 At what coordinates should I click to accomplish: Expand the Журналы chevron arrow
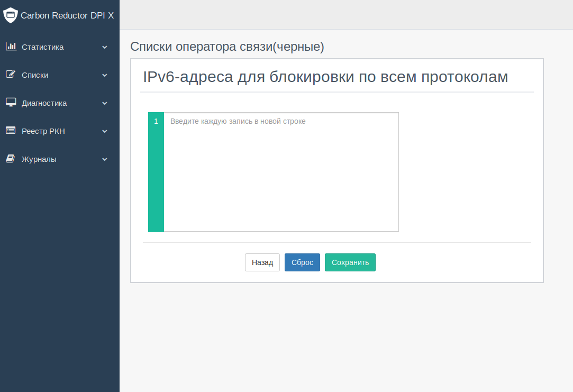[x=105, y=159]
